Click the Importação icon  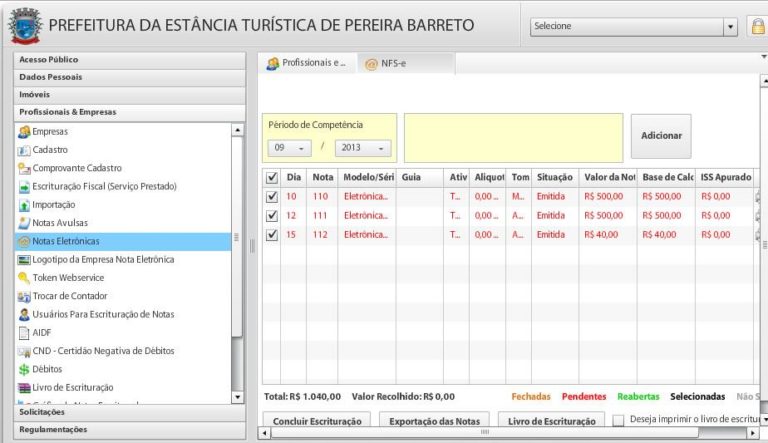24,204
